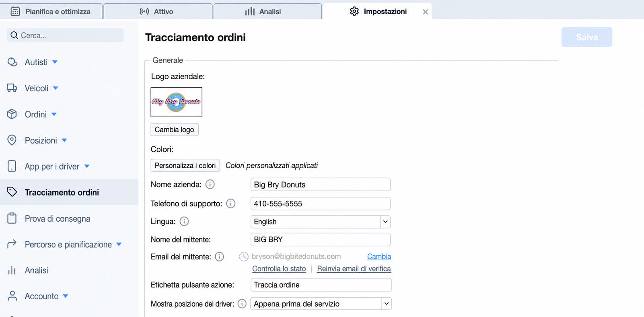Click the info icon next to Mostra posizione del driver
This screenshot has height=317, width=644.
point(242,304)
